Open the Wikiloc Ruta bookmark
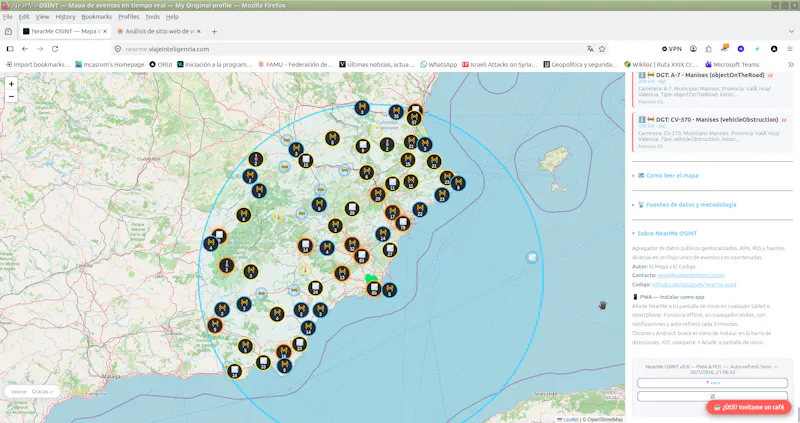Screen dimensions: 800x423 click(x=661, y=64)
